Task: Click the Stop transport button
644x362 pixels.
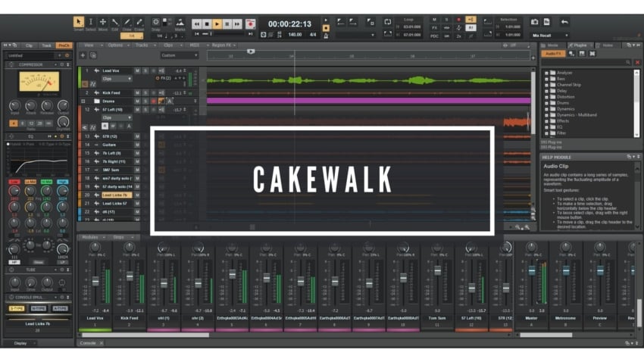Action: pos(207,24)
